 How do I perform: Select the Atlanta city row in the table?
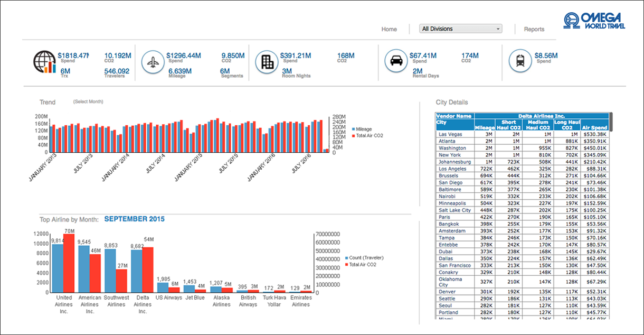[455, 141]
